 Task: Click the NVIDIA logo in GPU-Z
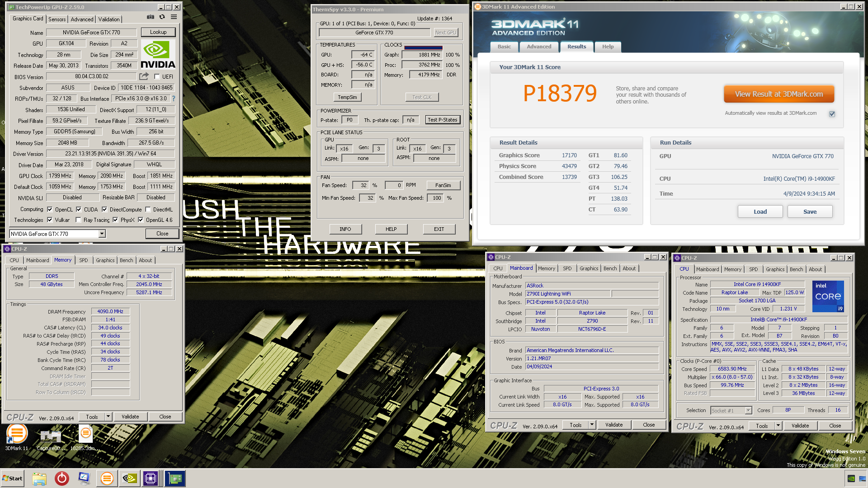tap(158, 54)
